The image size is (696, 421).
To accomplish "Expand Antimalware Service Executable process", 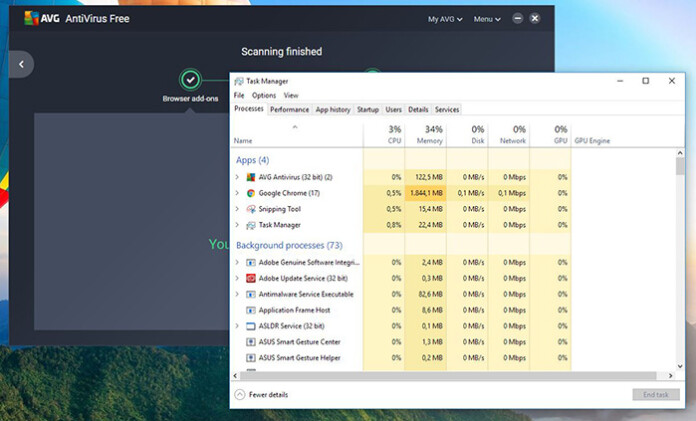I will pyautogui.click(x=237, y=294).
